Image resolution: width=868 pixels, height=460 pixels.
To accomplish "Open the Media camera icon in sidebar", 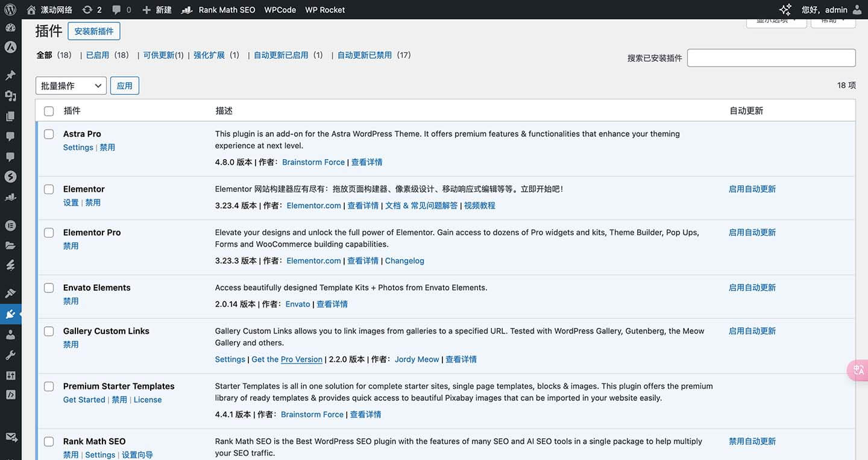I will pos(10,95).
